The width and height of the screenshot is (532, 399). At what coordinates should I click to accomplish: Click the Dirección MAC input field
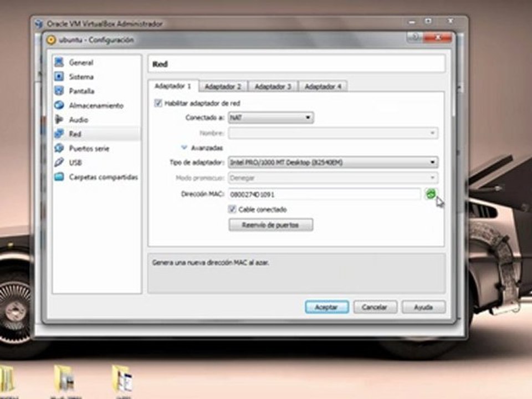[324, 195]
